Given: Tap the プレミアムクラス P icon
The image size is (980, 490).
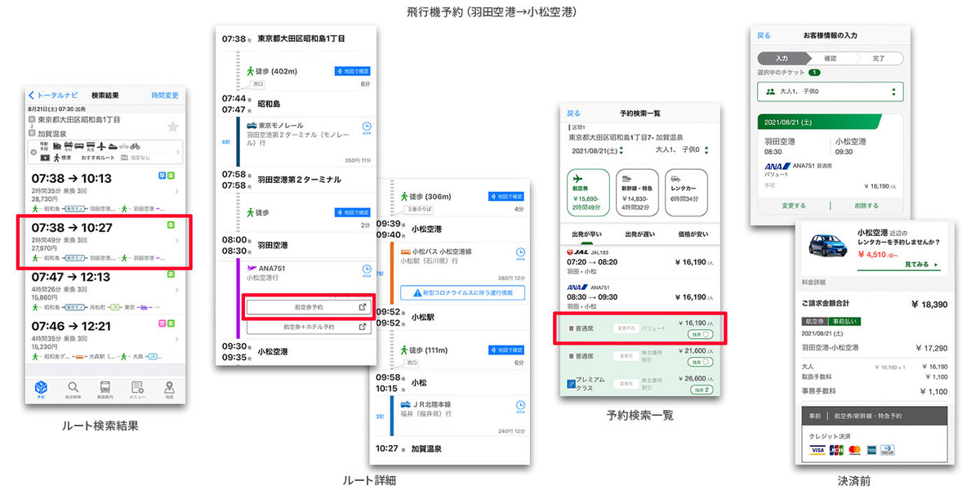Looking at the screenshot, I should [x=572, y=383].
